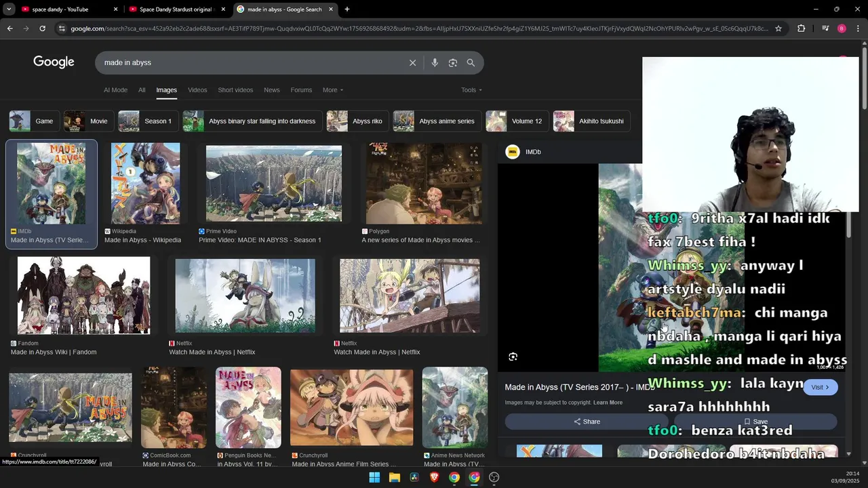Switch to the All results tab

click(142, 90)
